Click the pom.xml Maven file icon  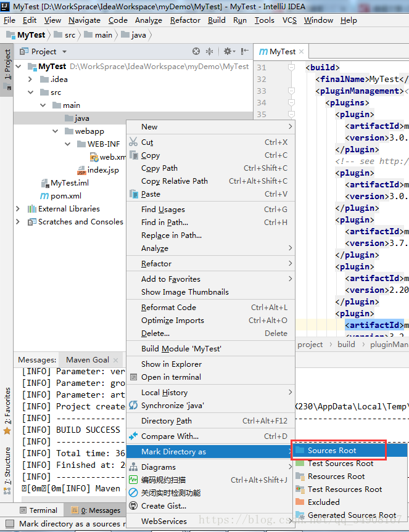[x=44, y=196]
